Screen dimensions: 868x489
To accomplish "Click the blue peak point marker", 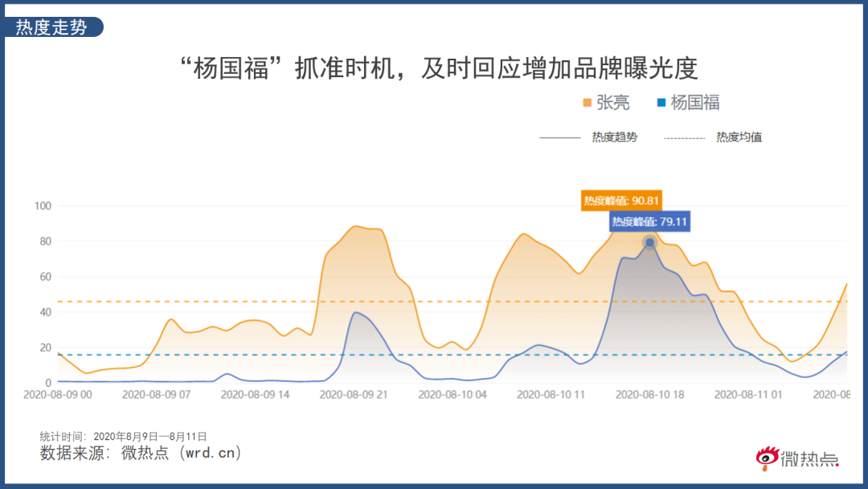I will click(650, 243).
